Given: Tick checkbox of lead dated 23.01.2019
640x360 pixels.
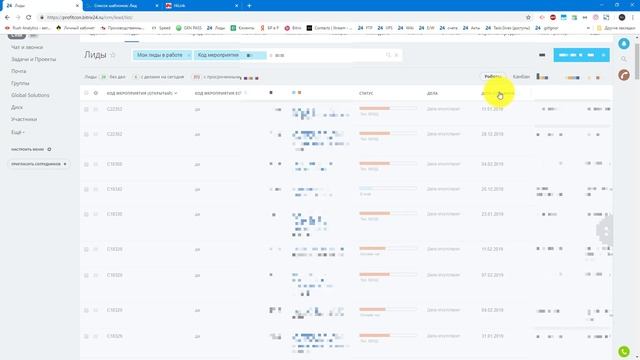Looking at the screenshot, I should click(86, 214).
